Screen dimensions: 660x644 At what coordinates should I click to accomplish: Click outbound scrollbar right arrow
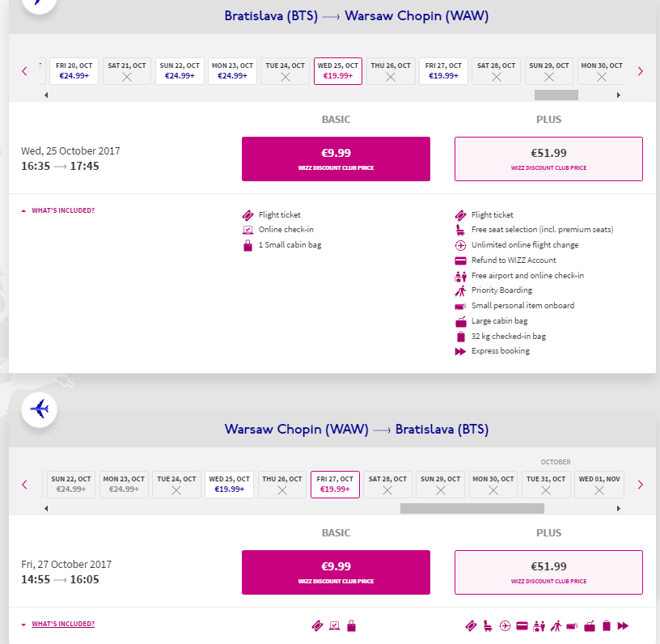coord(618,95)
